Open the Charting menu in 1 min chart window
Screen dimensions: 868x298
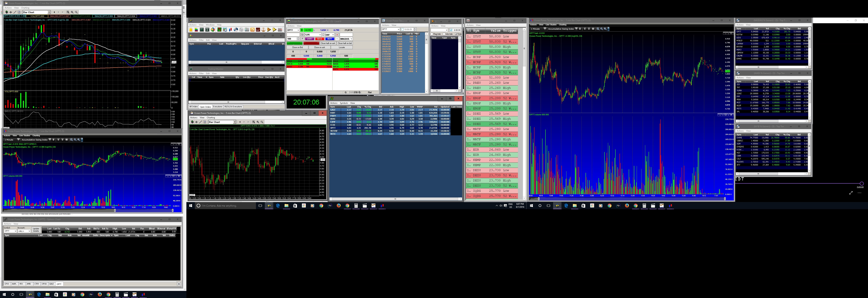pos(25,8)
